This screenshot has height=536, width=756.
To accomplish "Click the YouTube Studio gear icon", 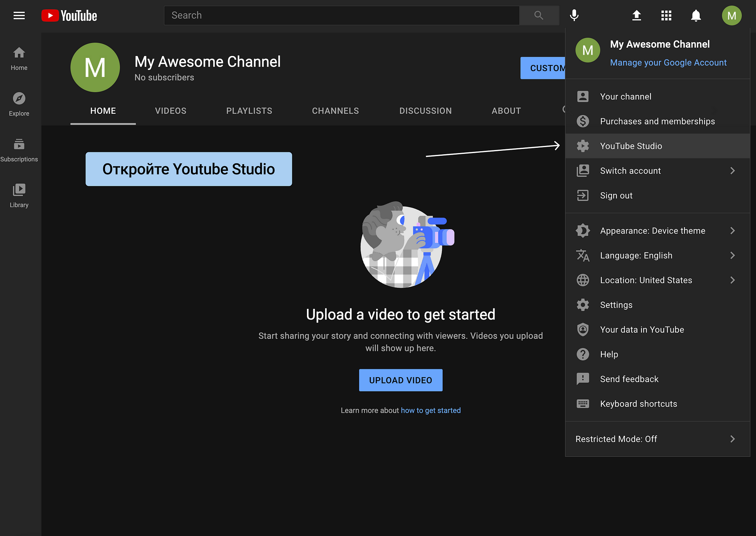I will [583, 146].
